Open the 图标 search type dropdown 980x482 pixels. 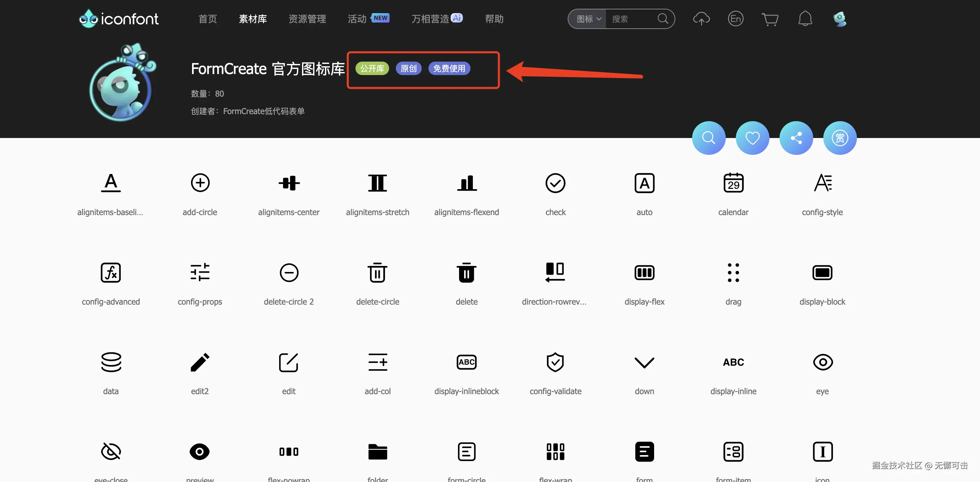[588, 19]
